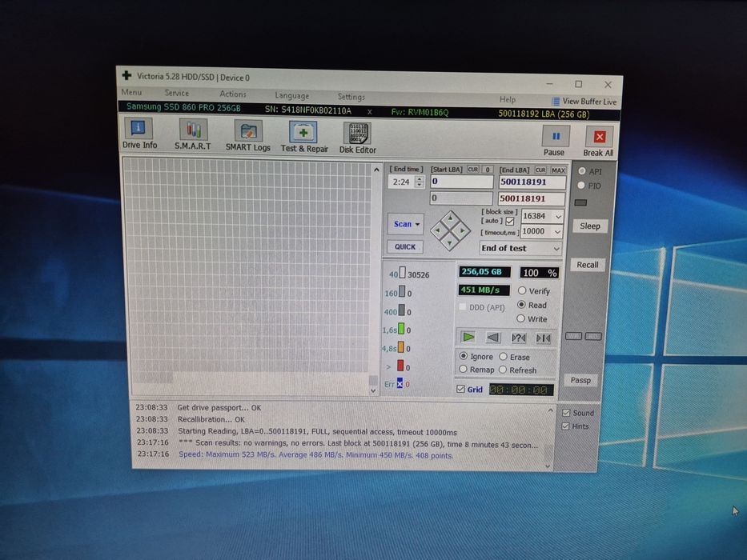Image resolution: width=747 pixels, height=560 pixels.
Task: Open the Service menu
Action: coord(177,93)
